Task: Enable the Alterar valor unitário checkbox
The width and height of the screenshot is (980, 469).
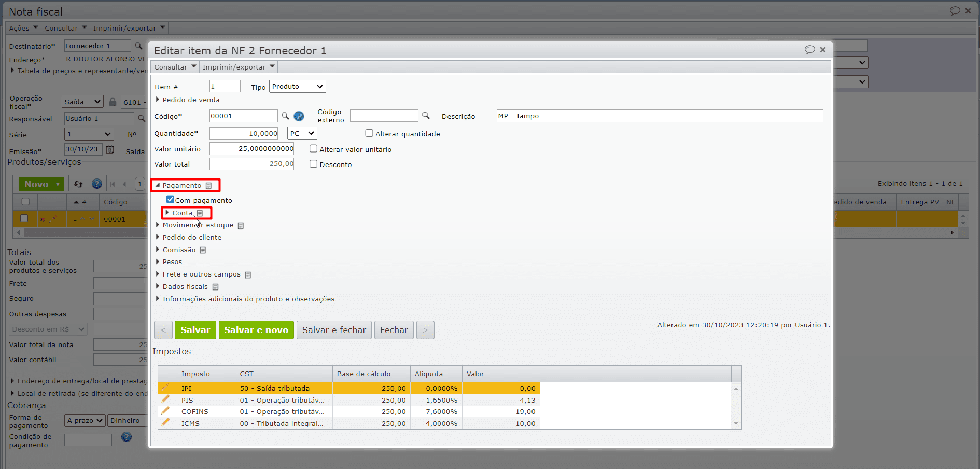Action: [x=313, y=149]
